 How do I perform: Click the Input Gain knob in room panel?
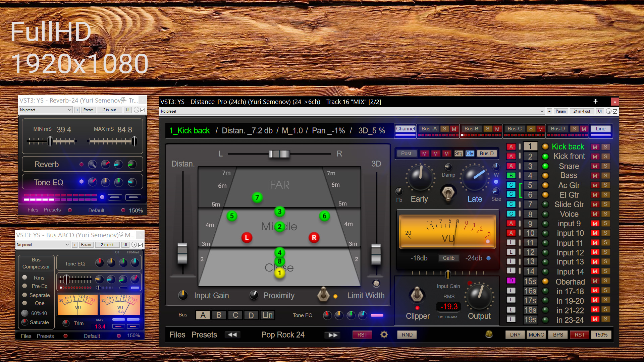(x=183, y=295)
